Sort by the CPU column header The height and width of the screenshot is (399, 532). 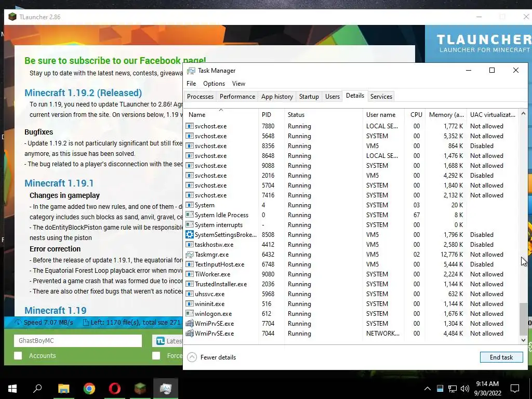tap(416, 115)
